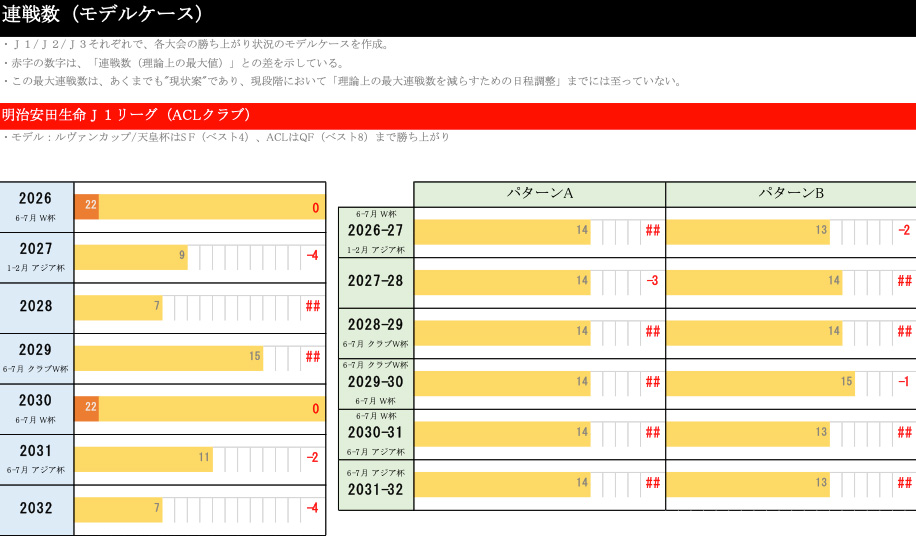
Task: Click the 2032 year label cell
Action: point(36,509)
